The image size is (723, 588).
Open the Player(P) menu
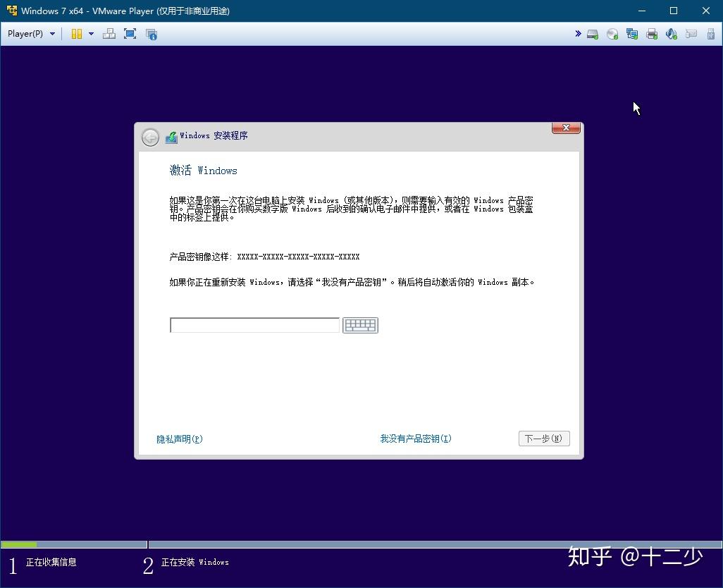(31, 34)
